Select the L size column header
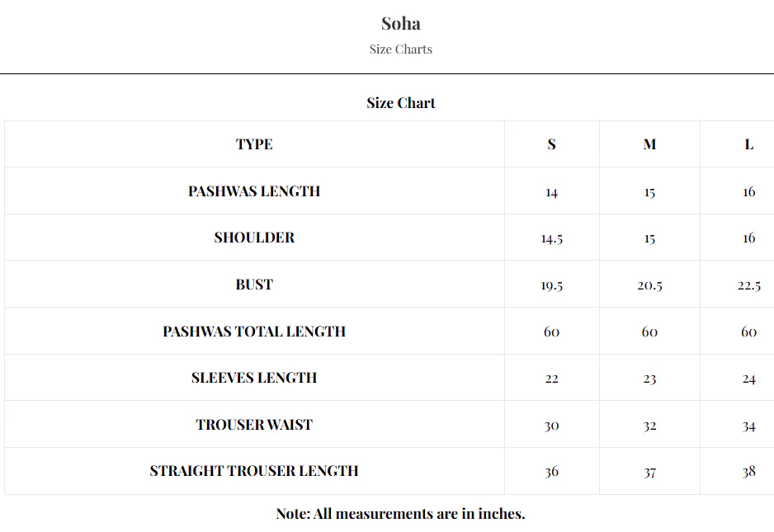Screen dimensions: 774x532 [748, 144]
